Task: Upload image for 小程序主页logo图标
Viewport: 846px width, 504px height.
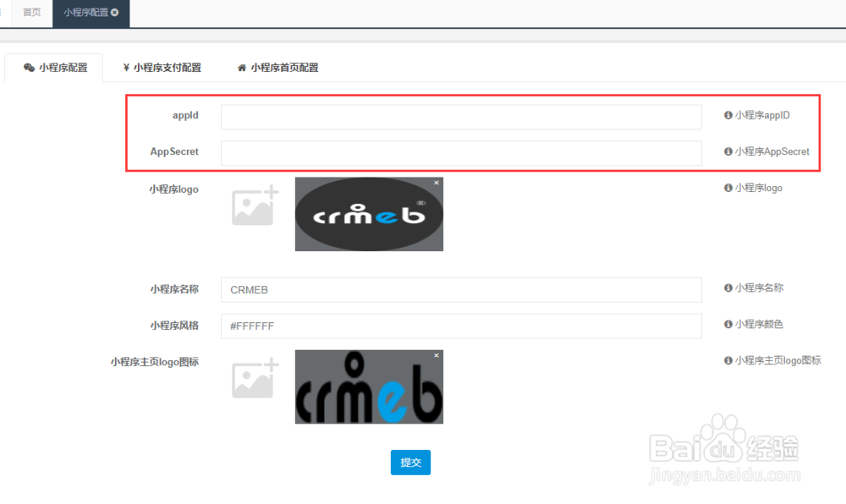Action: (x=255, y=378)
